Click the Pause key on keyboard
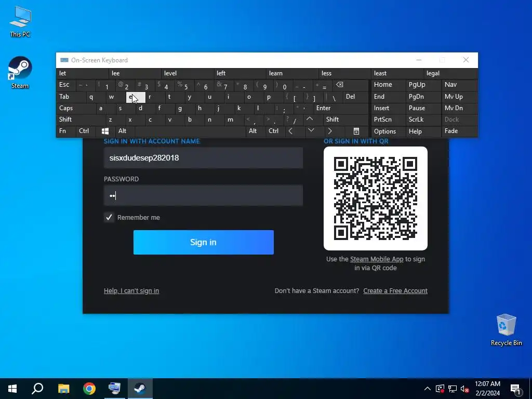Viewport: 532px width, 399px height. pos(423,108)
